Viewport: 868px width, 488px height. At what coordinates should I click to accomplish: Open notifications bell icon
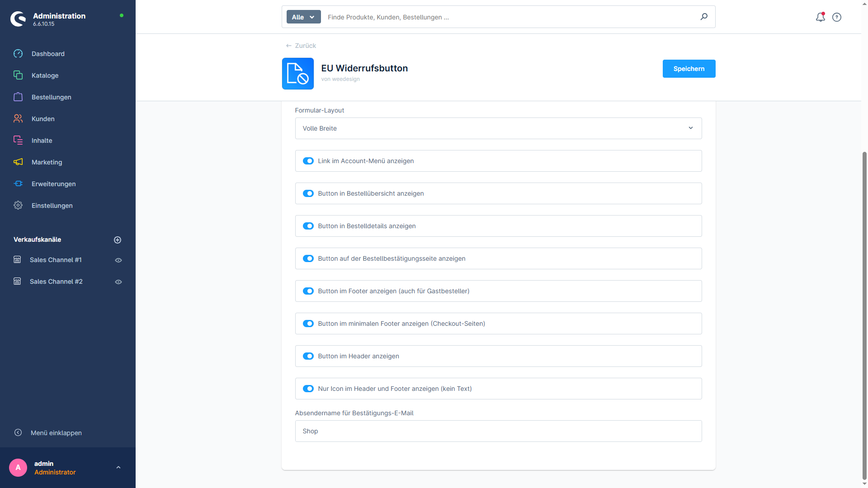click(x=820, y=17)
